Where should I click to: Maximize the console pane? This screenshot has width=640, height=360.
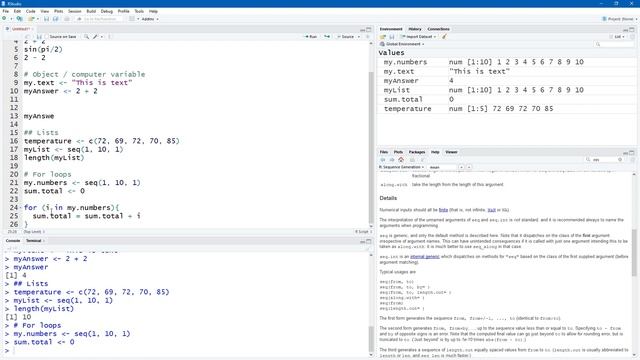tap(369, 241)
